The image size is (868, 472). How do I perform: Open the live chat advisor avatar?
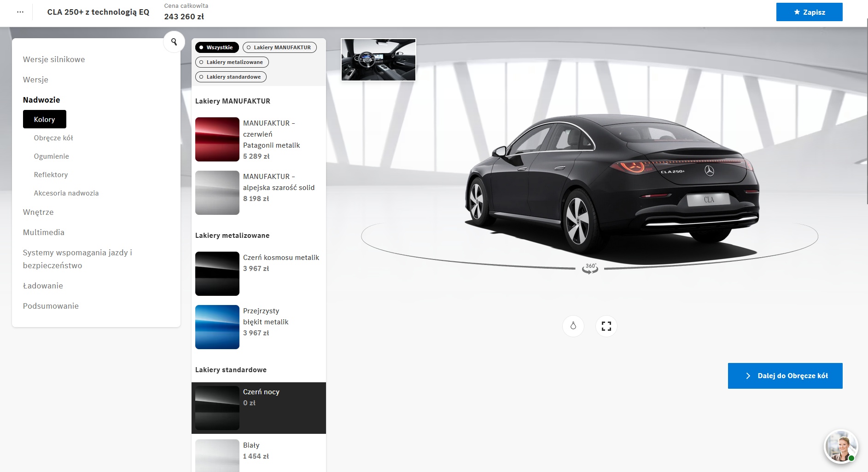pyautogui.click(x=841, y=446)
